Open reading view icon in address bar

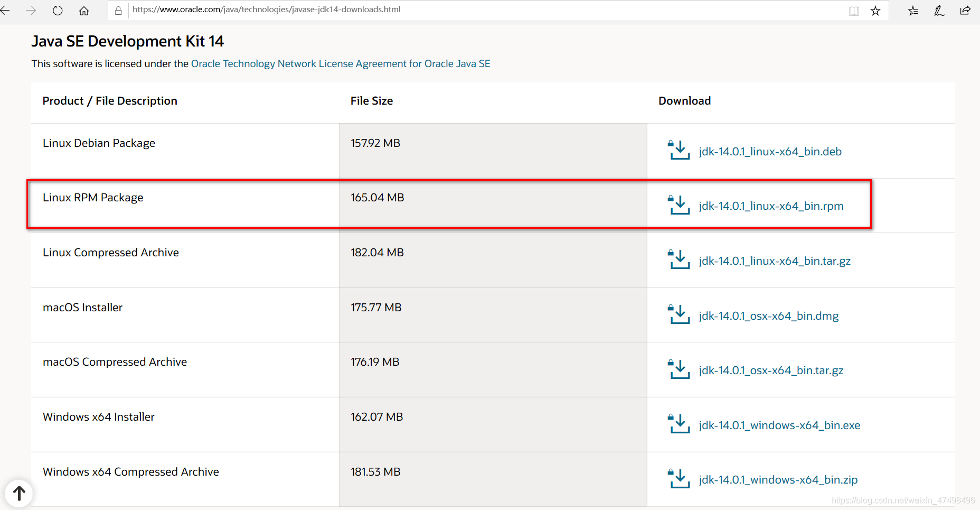point(854,11)
